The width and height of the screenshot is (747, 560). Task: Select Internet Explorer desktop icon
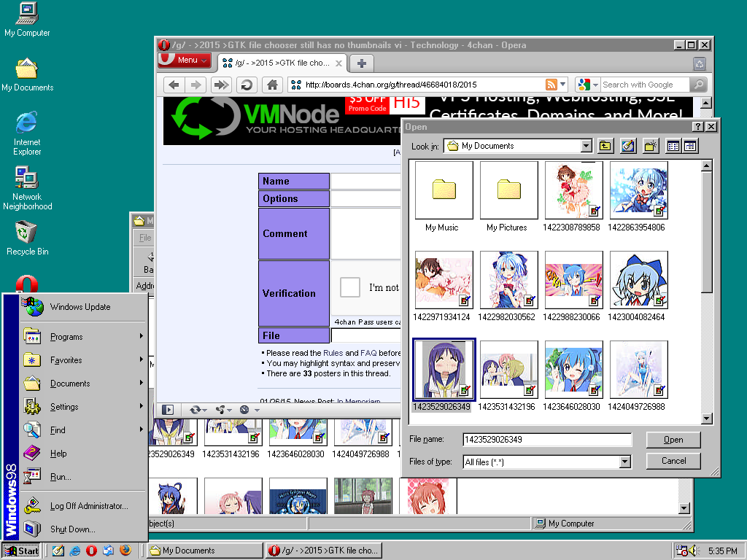(27, 133)
